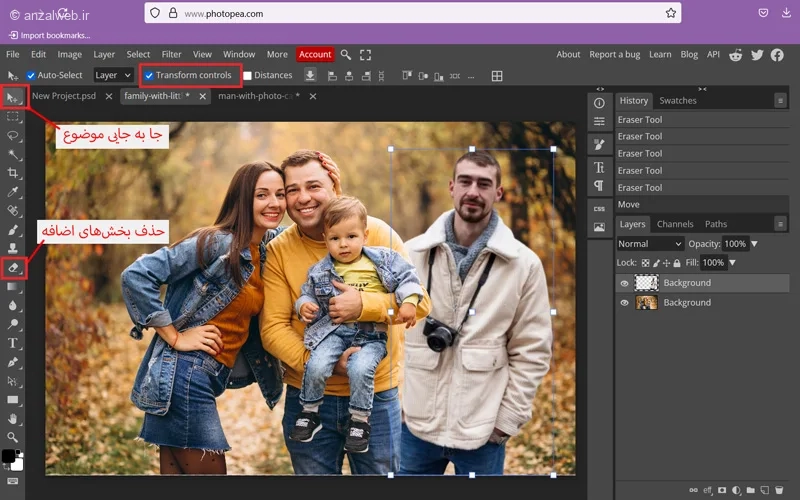Open the Character panel icon
The image size is (800, 500).
(599, 167)
